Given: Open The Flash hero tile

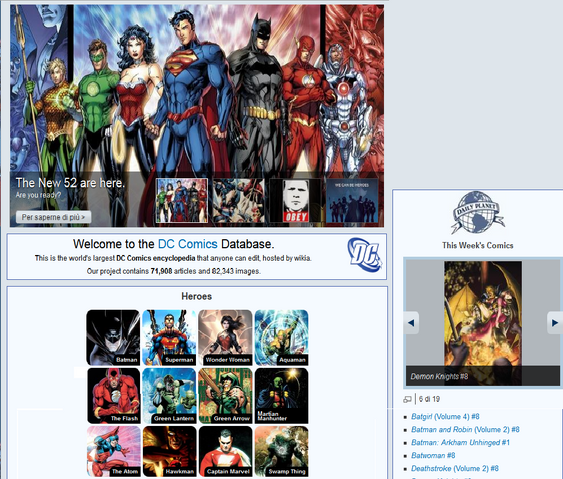Looking at the screenshot, I should [x=113, y=396].
